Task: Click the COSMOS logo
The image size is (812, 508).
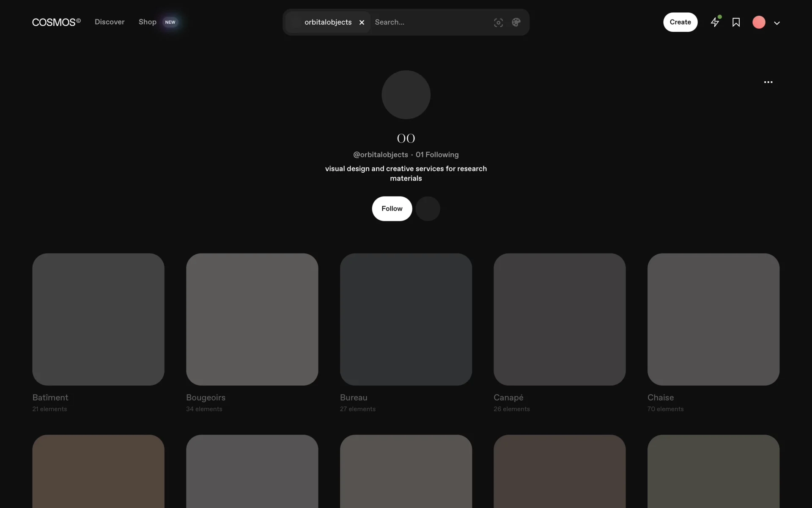Action: point(56,22)
